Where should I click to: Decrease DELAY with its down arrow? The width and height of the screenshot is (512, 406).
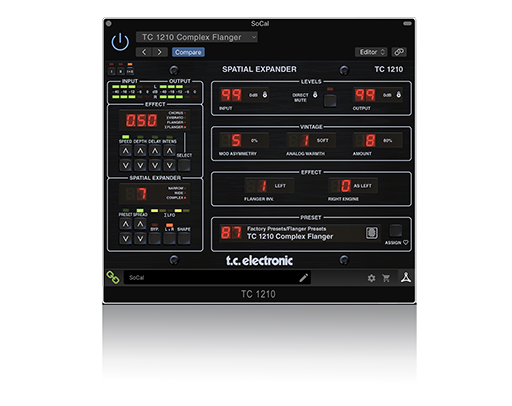(x=155, y=165)
